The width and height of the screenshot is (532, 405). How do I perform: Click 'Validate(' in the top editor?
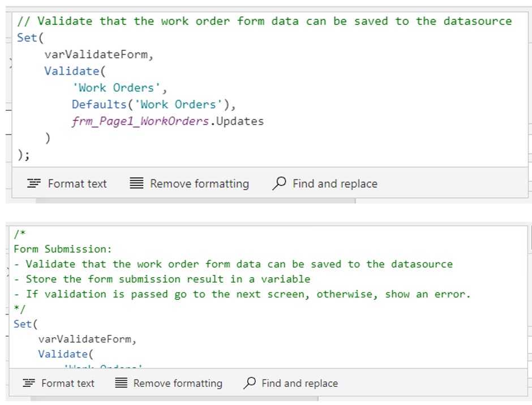click(75, 71)
